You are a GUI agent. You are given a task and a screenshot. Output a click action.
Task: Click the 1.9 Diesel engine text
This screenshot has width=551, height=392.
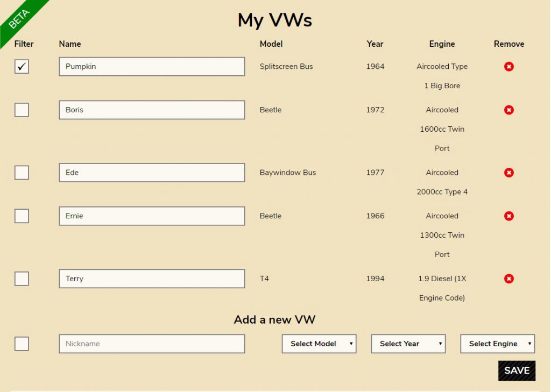(442, 288)
